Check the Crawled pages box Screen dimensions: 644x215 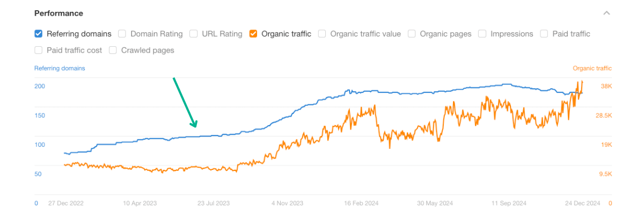(113, 51)
